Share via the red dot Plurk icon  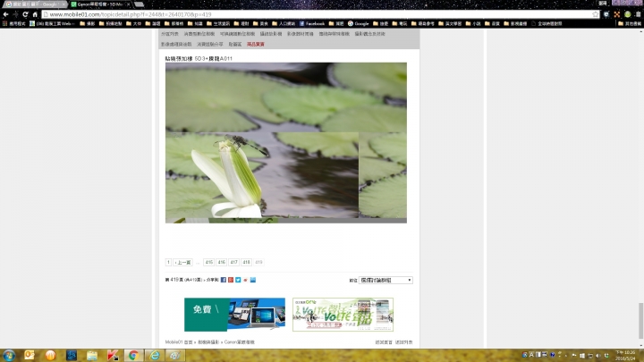click(x=246, y=280)
